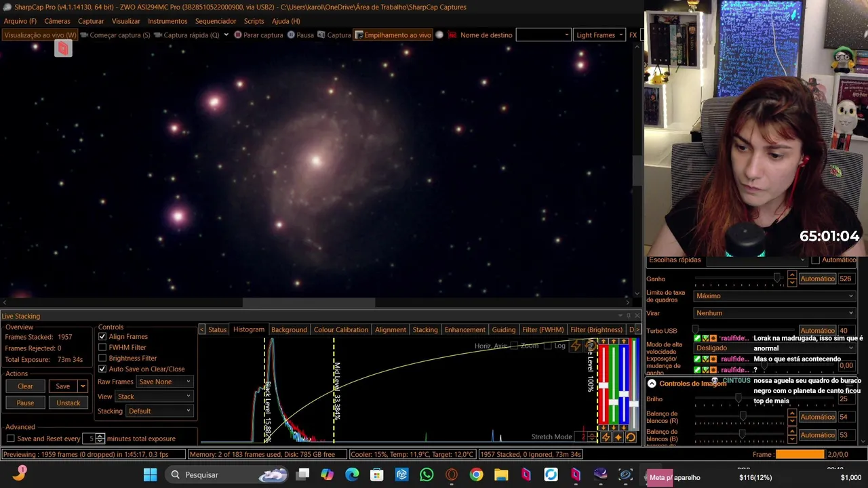Toggle the Align Frames checkbox
This screenshot has height=488, width=868.
[102, 336]
